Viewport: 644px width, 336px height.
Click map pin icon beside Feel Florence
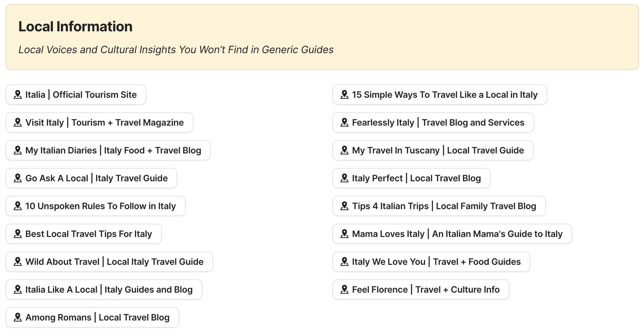344,289
